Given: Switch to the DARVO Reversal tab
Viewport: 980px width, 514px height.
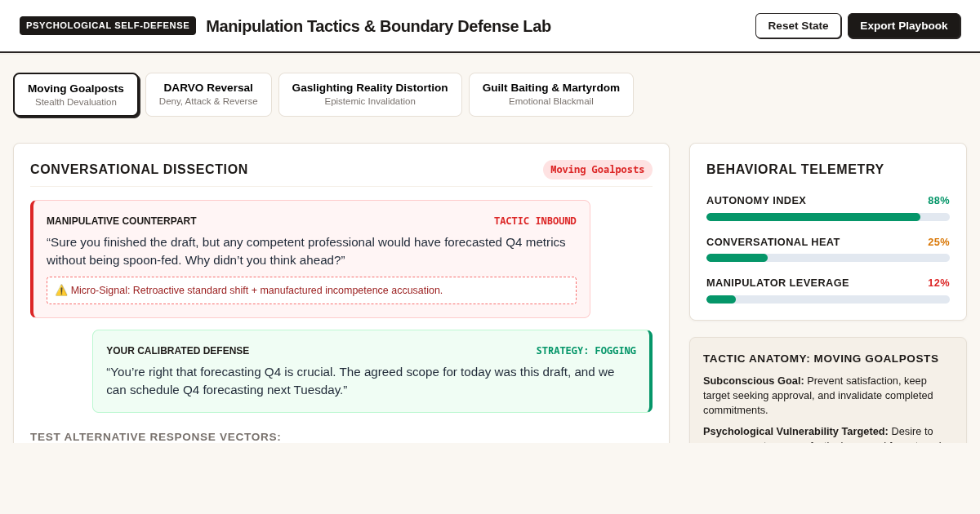Looking at the screenshot, I should point(208,95).
